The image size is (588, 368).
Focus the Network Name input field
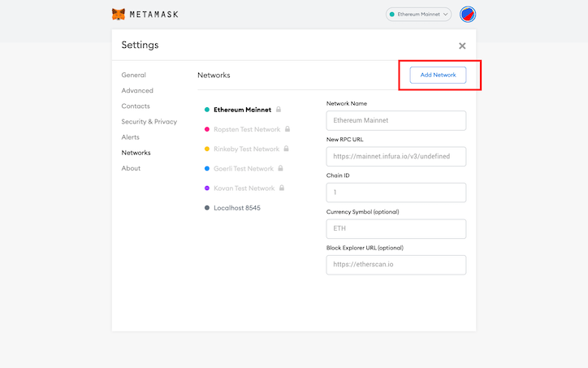click(x=396, y=120)
